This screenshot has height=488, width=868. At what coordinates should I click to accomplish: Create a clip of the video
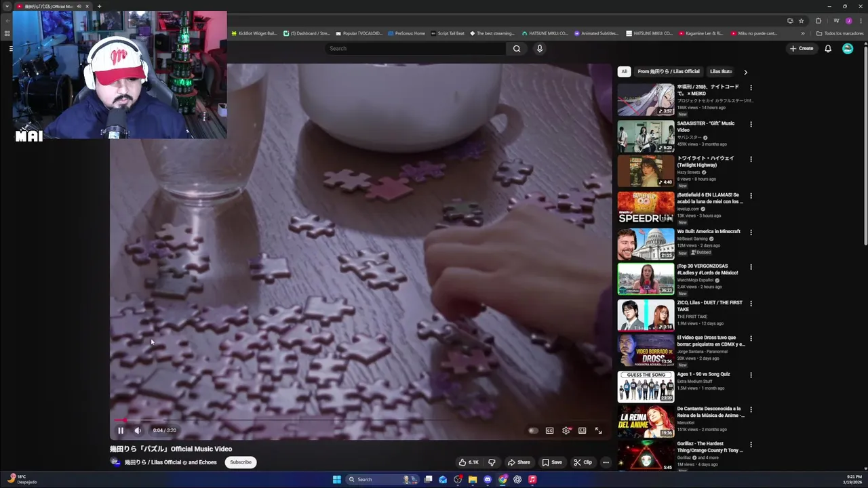coord(583,462)
